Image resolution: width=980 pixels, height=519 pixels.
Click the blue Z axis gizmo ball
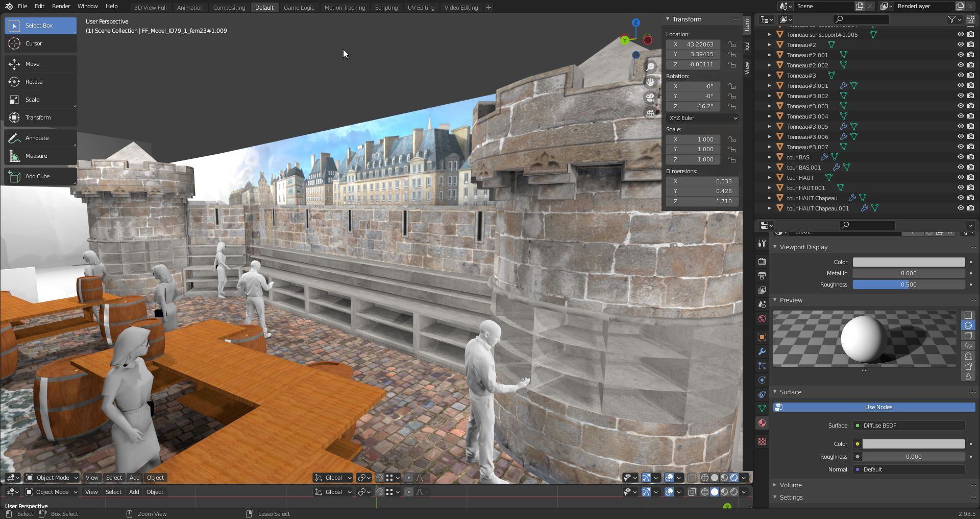click(x=635, y=22)
